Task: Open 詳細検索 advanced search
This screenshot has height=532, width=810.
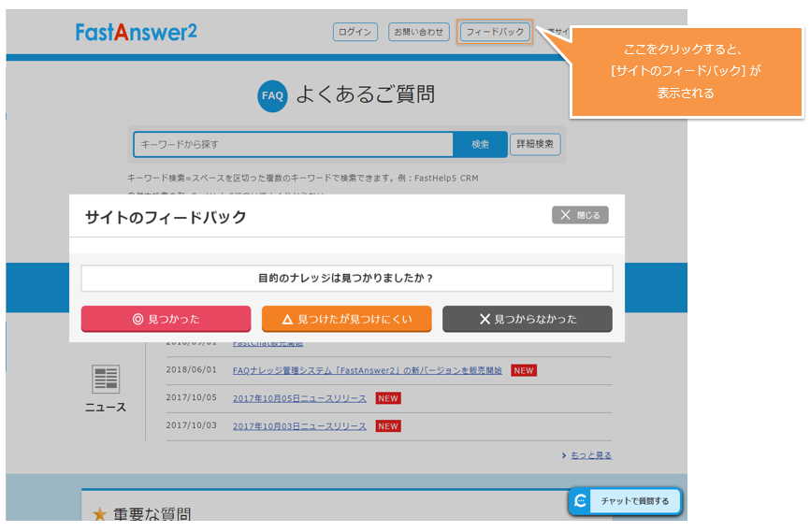Action: pyautogui.click(x=535, y=145)
